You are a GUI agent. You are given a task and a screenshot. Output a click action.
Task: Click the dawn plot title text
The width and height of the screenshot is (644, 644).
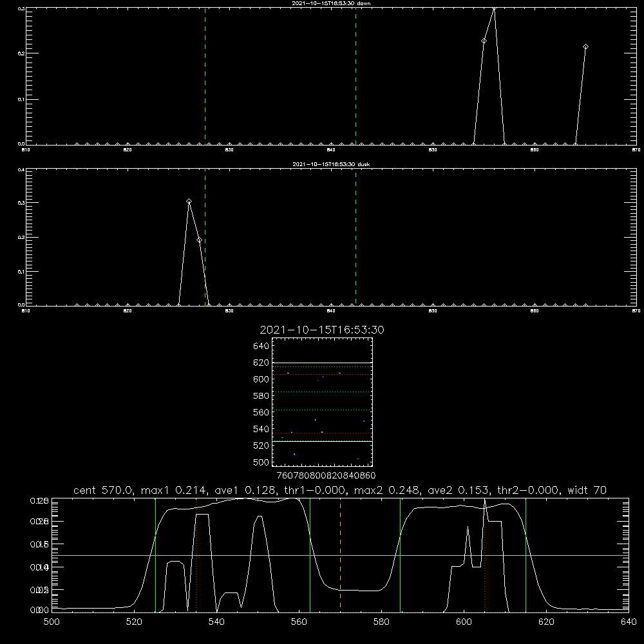[x=331, y=3]
